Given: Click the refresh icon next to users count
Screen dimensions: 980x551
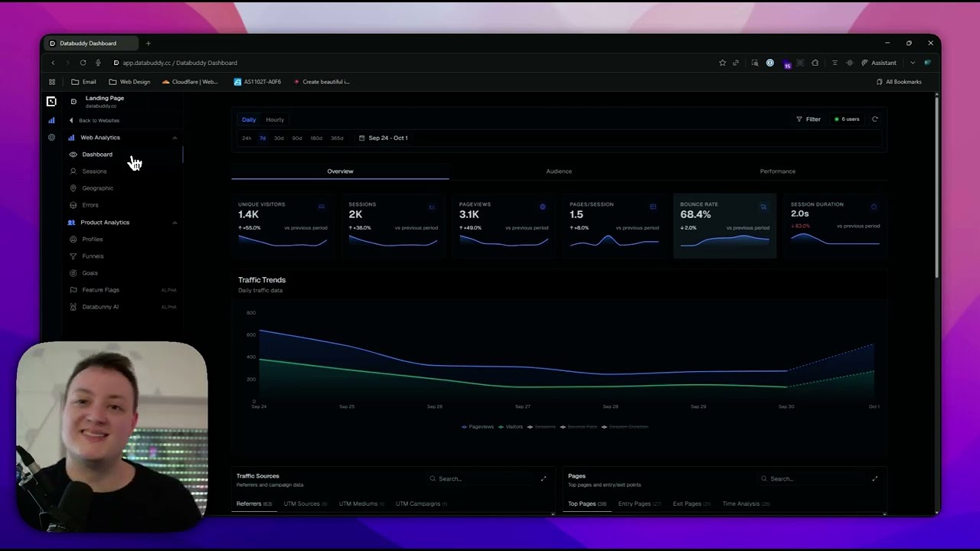Looking at the screenshot, I should (x=875, y=119).
